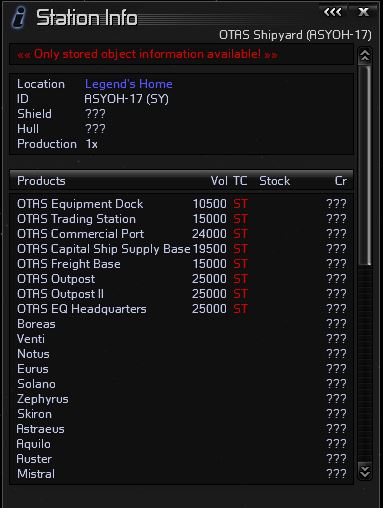Choose the OTAS Commercial Port entry
Viewport: 383px width, 508px height.
[x=181, y=234]
